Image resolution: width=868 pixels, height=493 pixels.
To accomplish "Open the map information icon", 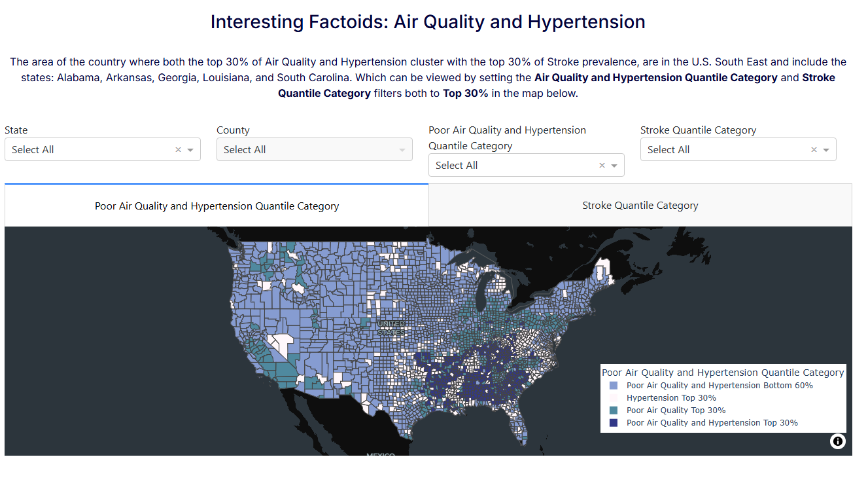I will (838, 441).
